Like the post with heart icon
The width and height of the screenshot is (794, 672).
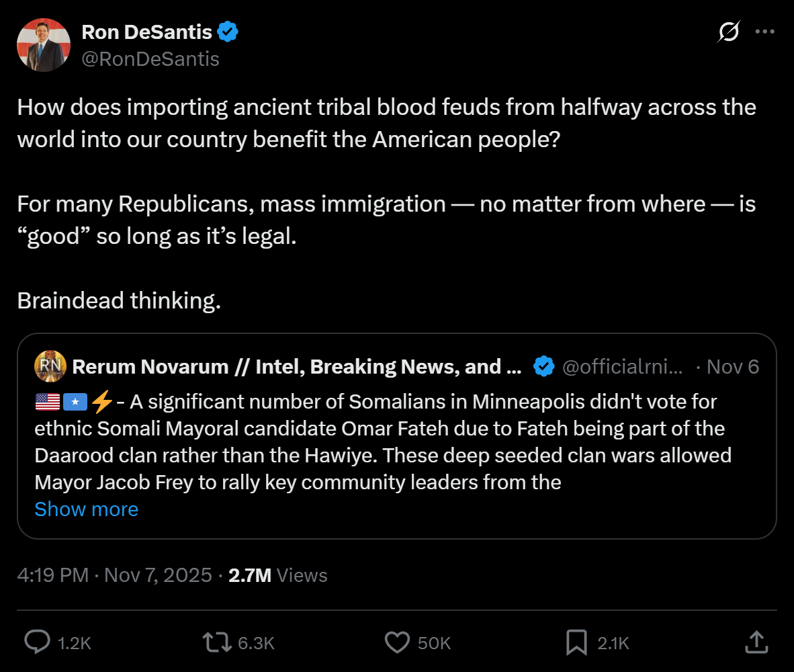[x=397, y=642]
